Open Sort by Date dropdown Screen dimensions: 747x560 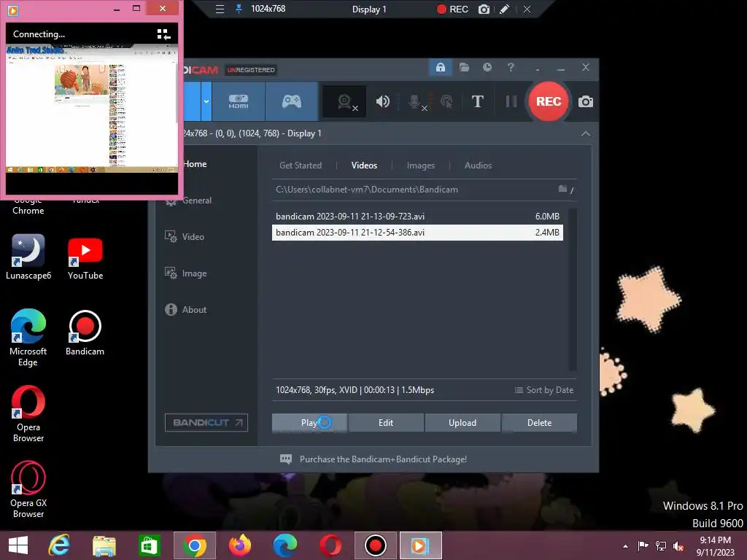coord(543,390)
